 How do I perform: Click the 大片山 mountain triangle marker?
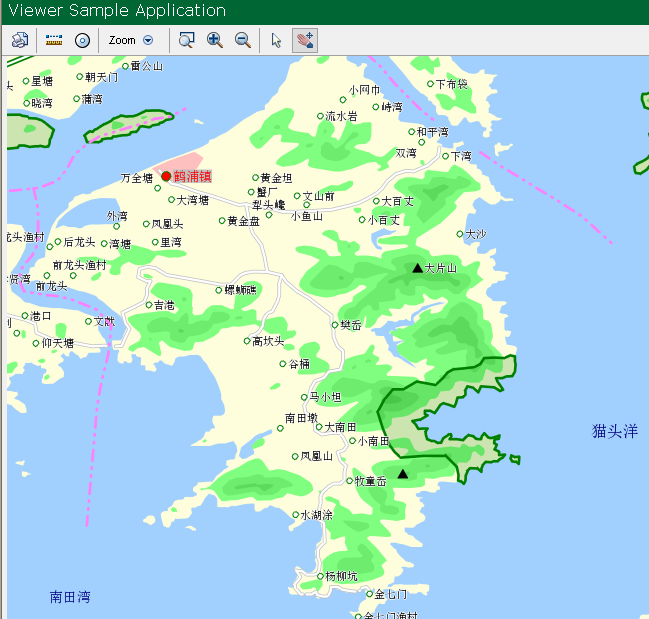[418, 268]
